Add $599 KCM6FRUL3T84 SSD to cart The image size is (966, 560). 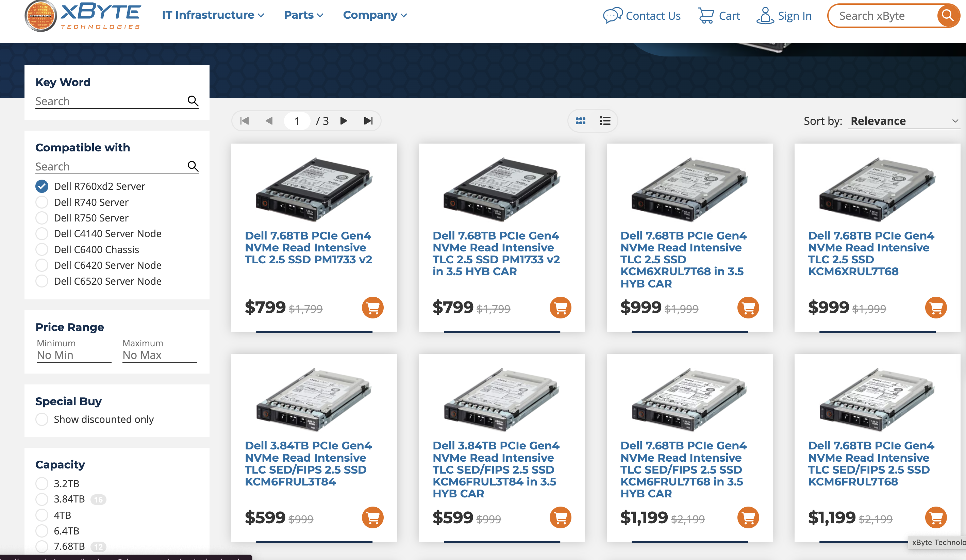point(372,517)
